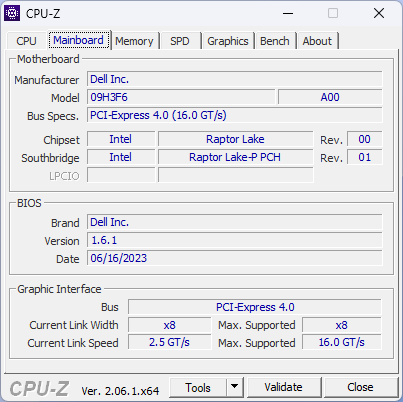Image resolution: width=403 pixels, height=402 pixels.
Task: Open the About tab
Action: 317,41
